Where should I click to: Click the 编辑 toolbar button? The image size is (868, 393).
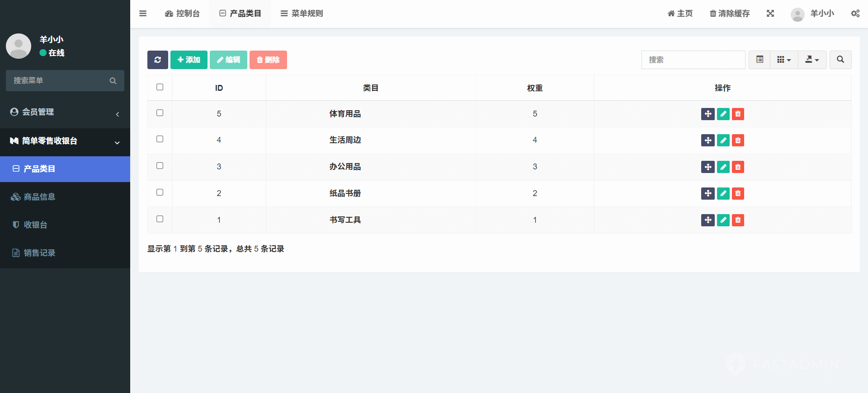coord(228,60)
